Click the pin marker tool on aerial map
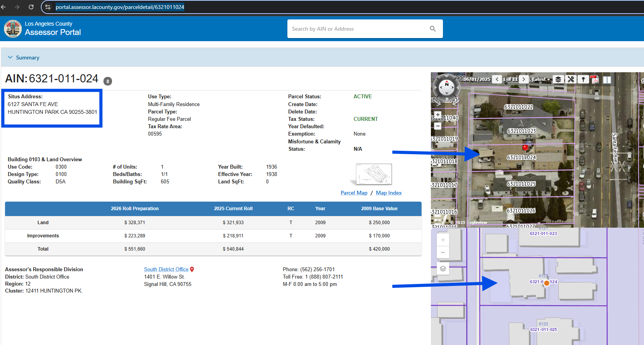This screenshot has height=345, width=644. click(583, 79)
